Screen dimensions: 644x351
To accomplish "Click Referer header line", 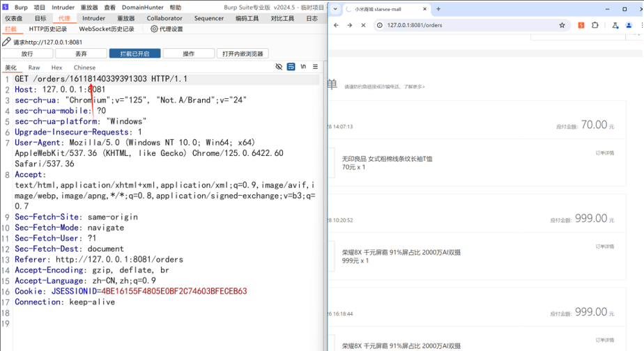I will point(99,260).
